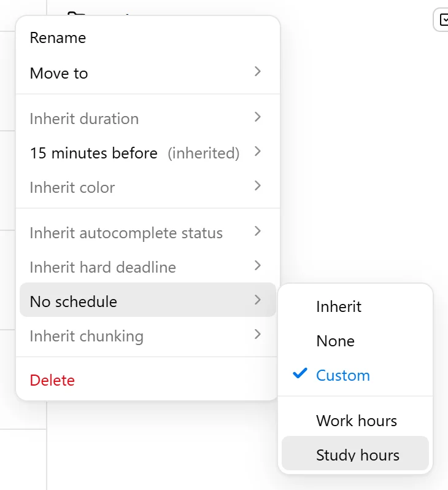Expand chevron next to Inherit color

click(x=257, y=185)
